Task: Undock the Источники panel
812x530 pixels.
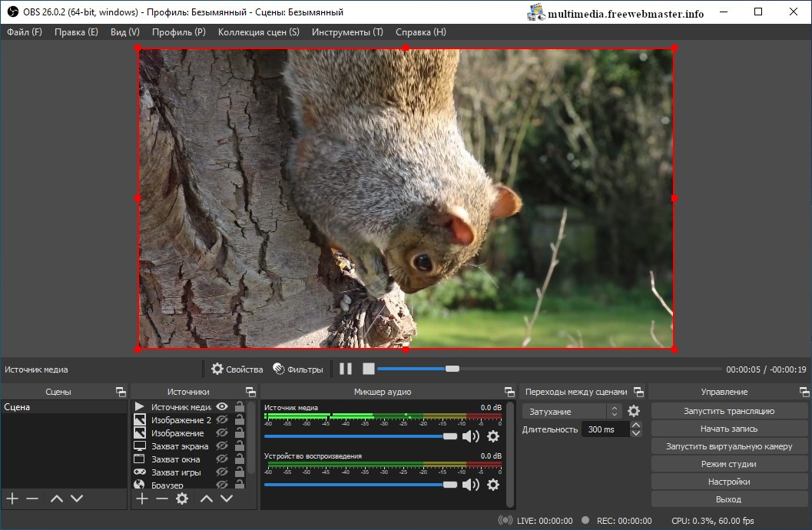Action: (250, 392)
